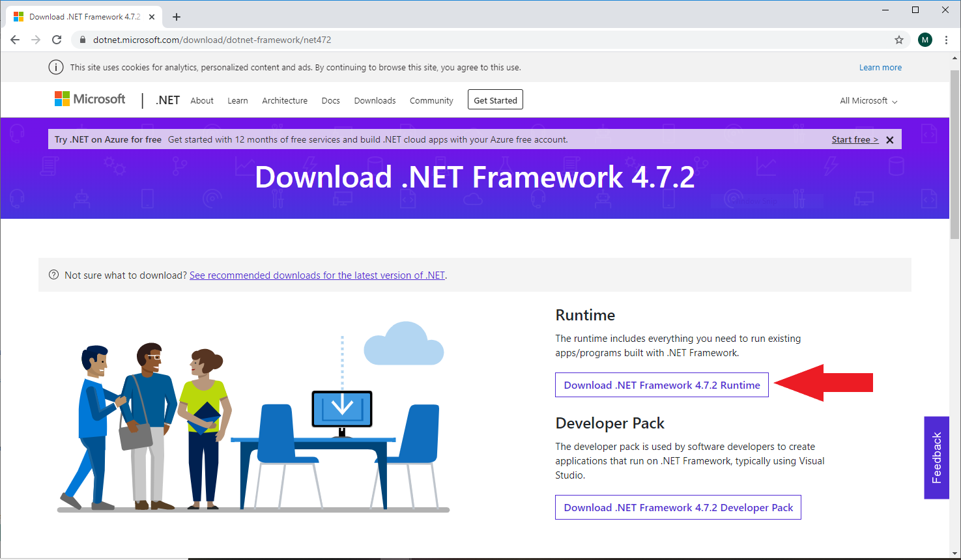Click the scrollbar down arrow

955,553
